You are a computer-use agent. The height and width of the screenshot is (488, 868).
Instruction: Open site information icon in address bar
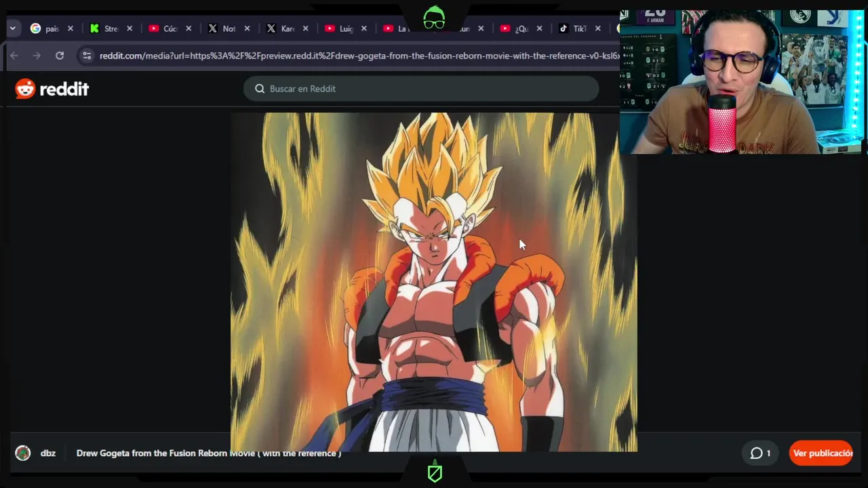tap(86, 56)
